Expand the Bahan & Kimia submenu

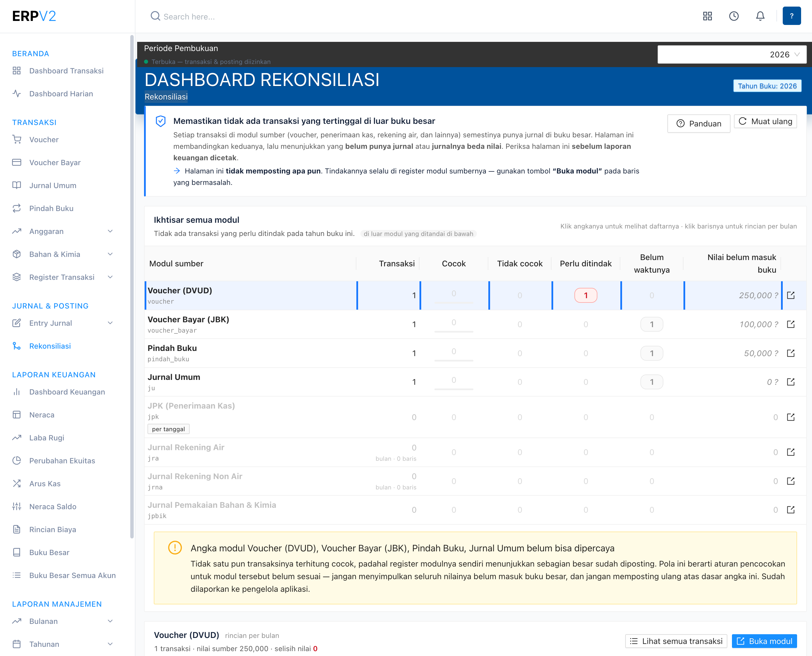coord(110,254)
